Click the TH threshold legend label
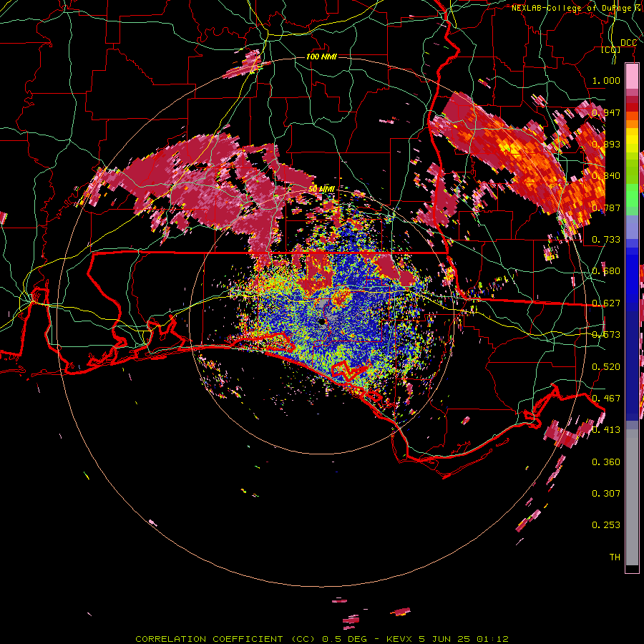644x644 pixels. (615, 557)
